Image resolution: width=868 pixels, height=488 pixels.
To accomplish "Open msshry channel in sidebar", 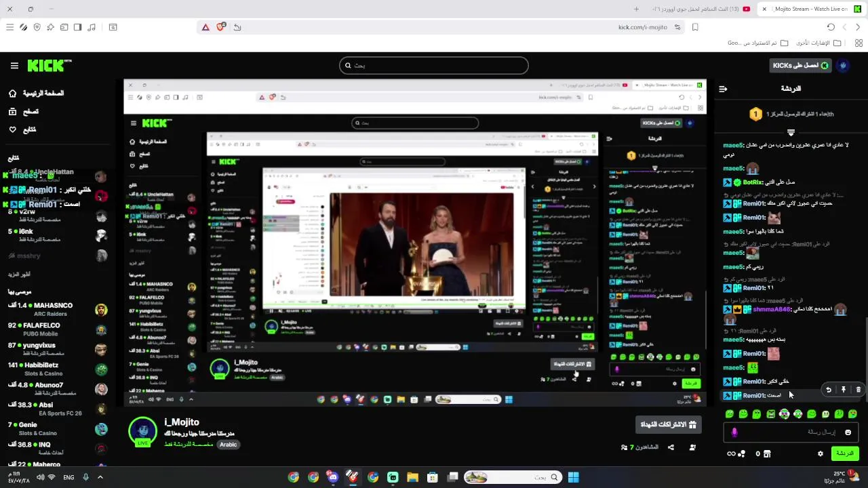I will point(57,256).
